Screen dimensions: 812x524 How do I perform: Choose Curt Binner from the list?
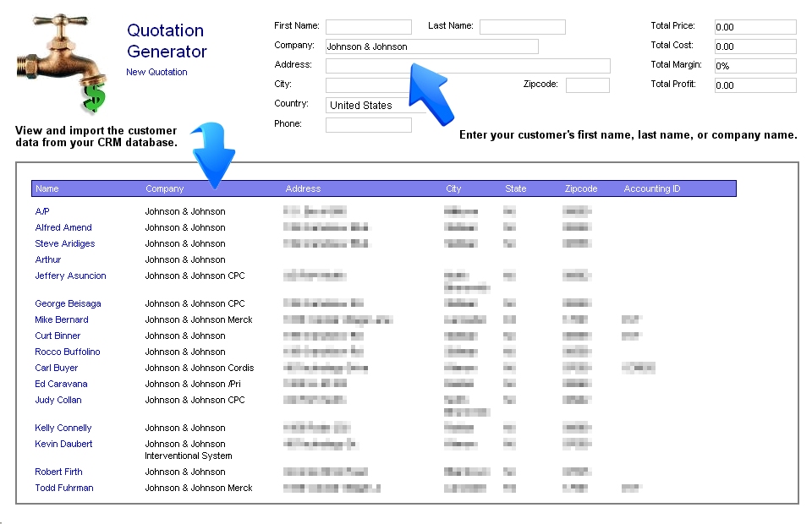58,336
